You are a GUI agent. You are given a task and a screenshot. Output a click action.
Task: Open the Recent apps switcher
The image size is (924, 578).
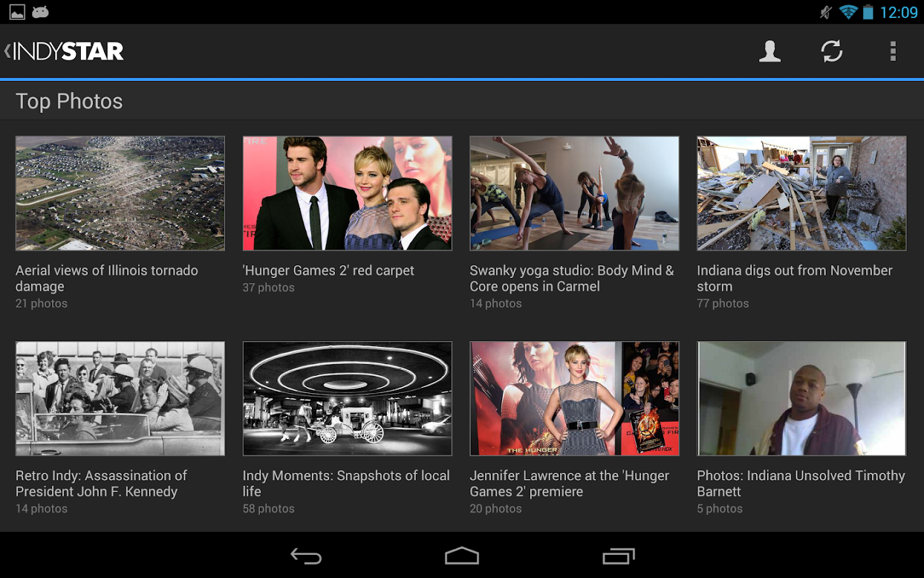click(x=617, y=556)
